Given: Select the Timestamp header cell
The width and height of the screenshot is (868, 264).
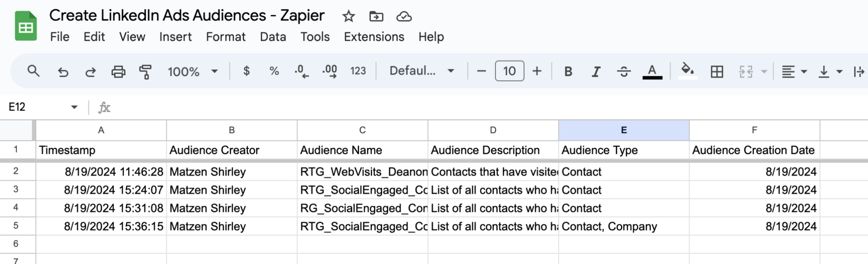Looking at the screenshot, I should point(101,150).
